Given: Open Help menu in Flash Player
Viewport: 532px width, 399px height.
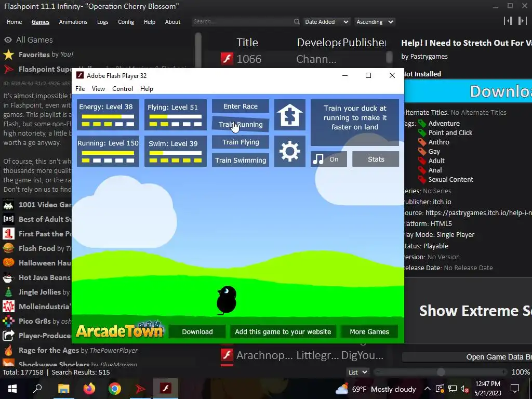Looking at the screenshot, I should (x=147, y=88).
